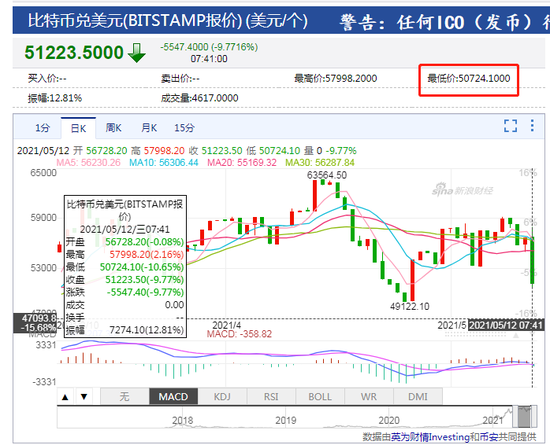Click the 07:41:00 timestamp
Screen dimensions: 550x445
click(x=209, y=59)
